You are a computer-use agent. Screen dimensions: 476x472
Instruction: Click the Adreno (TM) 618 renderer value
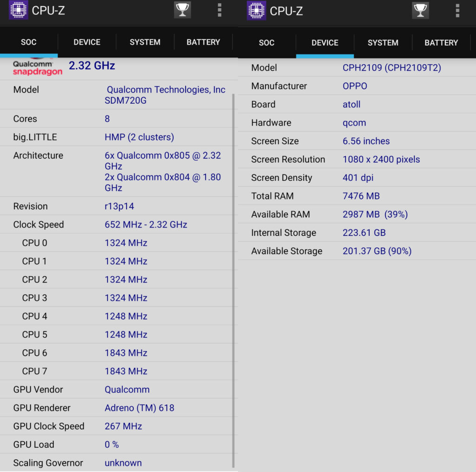pos(139,408)
